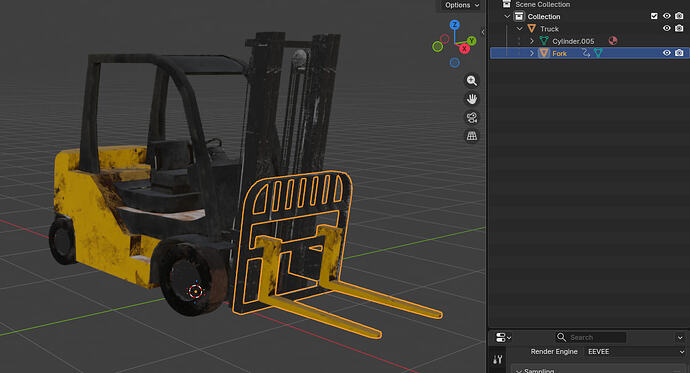Click the Zoom magnifier viewport button
Screen dimensions: 690x373
[472, 80]
